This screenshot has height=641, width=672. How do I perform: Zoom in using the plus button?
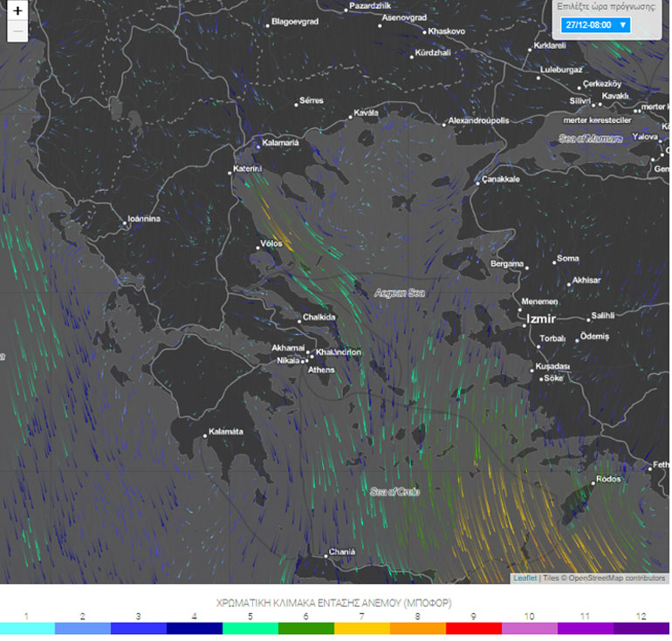click(x=17, y=11)
